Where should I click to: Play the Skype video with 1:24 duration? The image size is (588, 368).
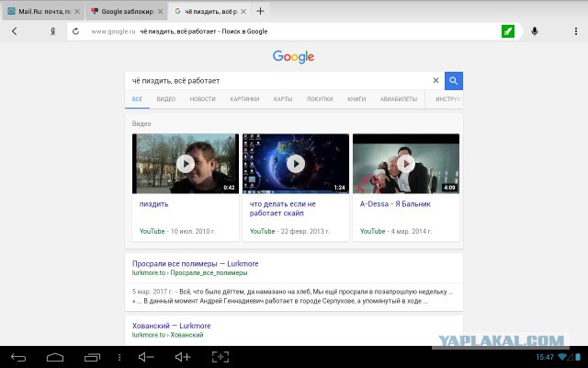[x=296, y=164]
